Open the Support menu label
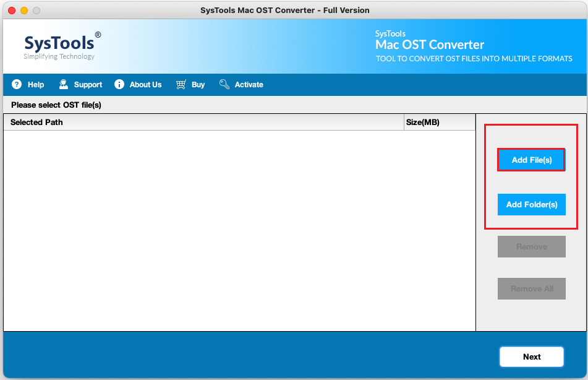This screenshot has height=380, width=588. point(88,85)
